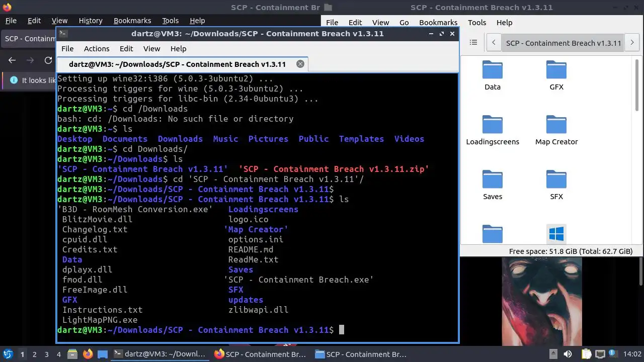Open the file manager File menu
The image size is (644, 362).
(x=332, y=23)
